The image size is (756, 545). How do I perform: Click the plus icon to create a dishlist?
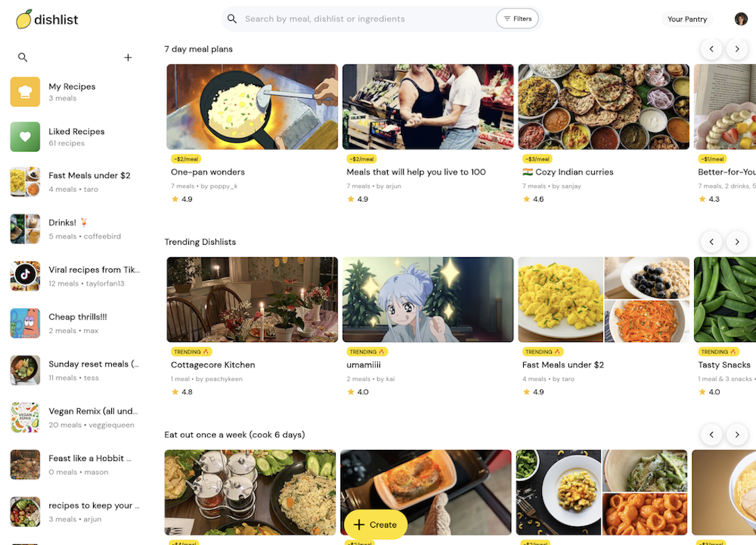coord(128,58)
